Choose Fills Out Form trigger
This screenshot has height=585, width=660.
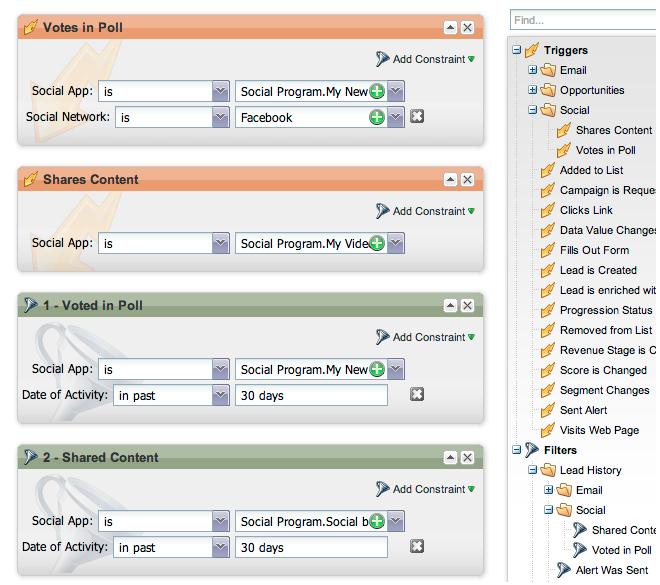[x=594, y=250]
